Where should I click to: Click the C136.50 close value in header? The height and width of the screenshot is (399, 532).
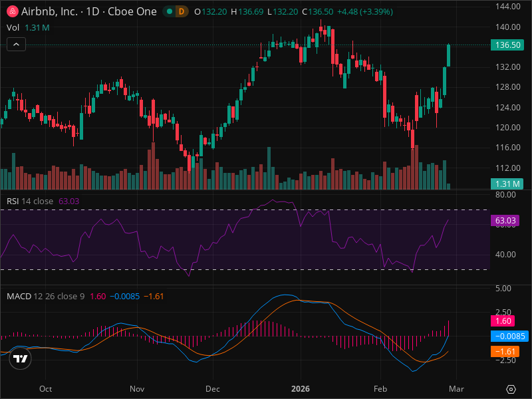[x=318, y=12]
